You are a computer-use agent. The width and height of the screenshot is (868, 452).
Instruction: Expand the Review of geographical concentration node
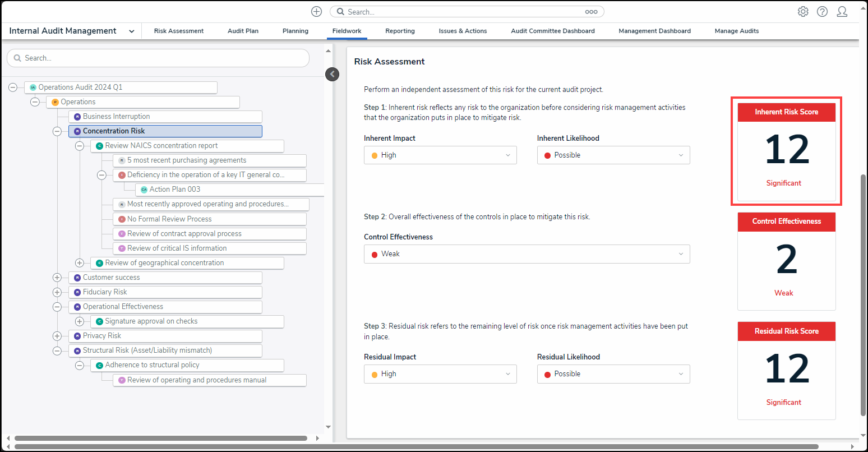tap(79, 263)
